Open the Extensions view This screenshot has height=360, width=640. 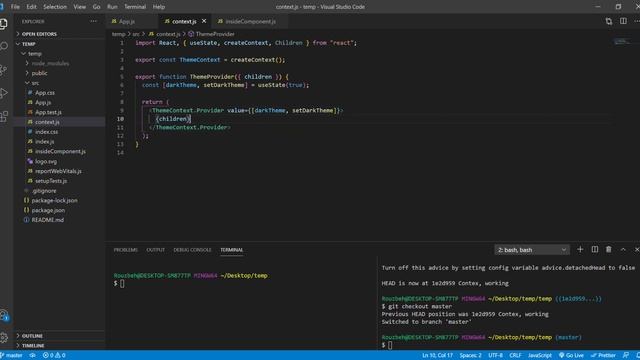point(4,117)
